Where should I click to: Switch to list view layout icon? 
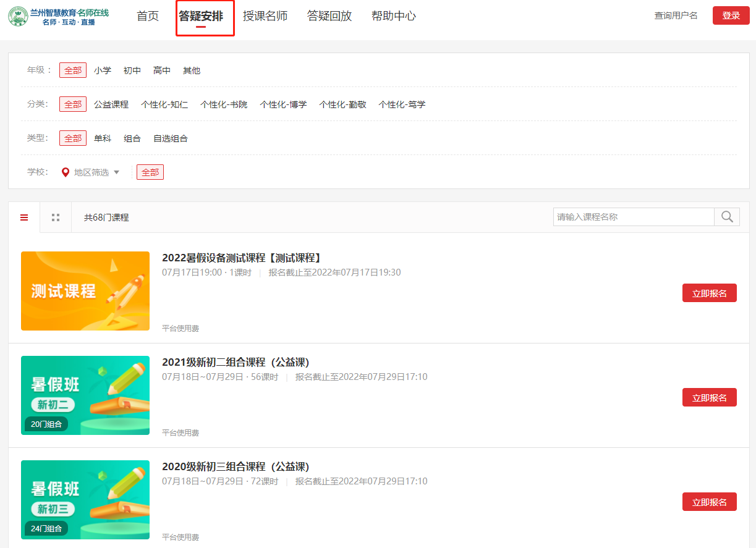[x=24, y=217]
